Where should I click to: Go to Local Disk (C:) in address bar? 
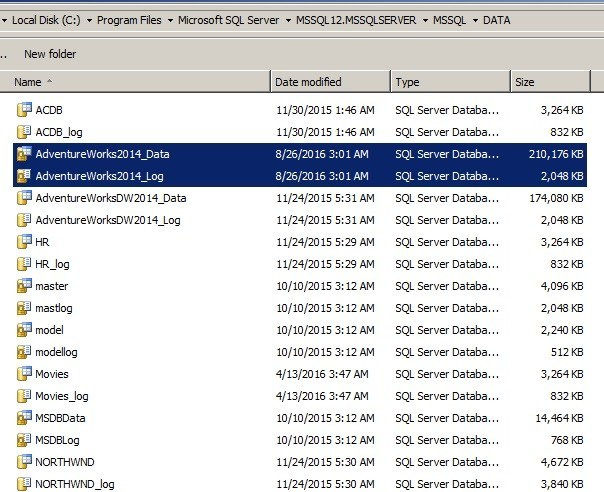pyautogui.click(x=46, y=20)
